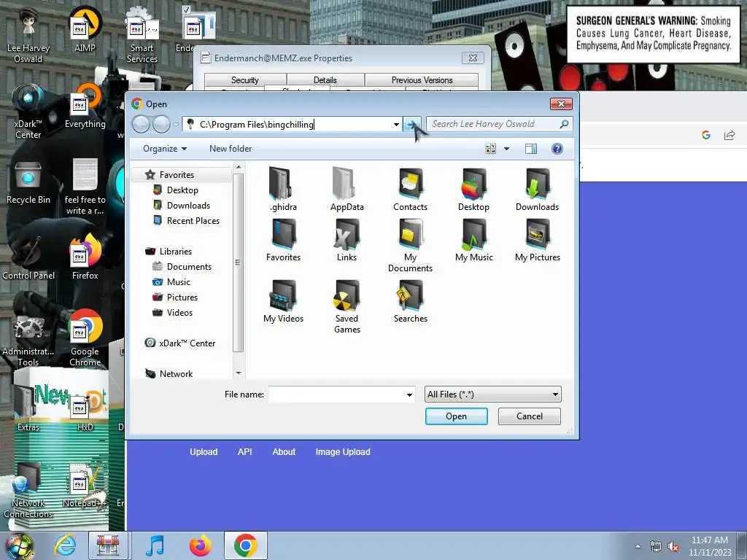Switch to the Previous Versions tab

click(422, 80)
